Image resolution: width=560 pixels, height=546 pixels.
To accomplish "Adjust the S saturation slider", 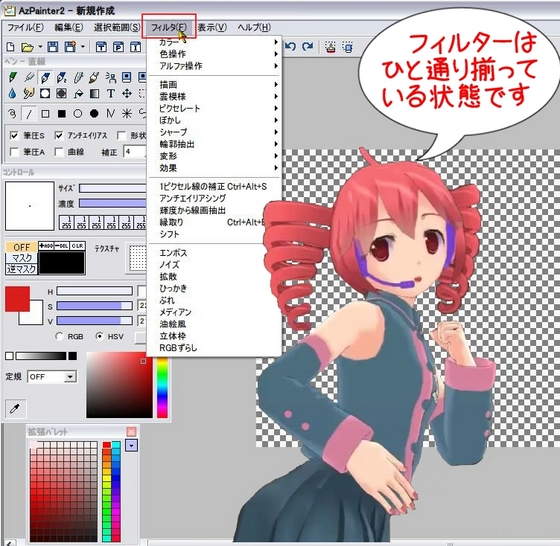I will tap(94, 306).
